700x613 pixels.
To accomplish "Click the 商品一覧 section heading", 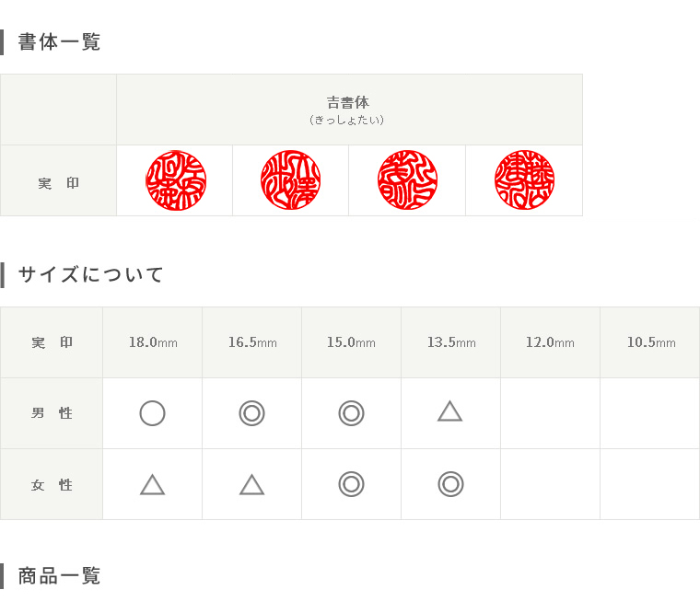I will [x=59, y=576].
